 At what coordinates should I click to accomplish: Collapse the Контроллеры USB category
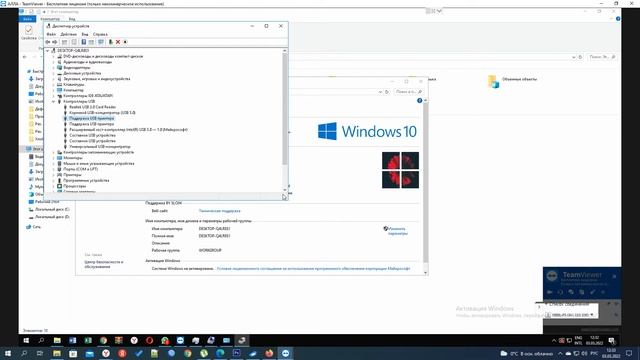[x=53, y=102]
